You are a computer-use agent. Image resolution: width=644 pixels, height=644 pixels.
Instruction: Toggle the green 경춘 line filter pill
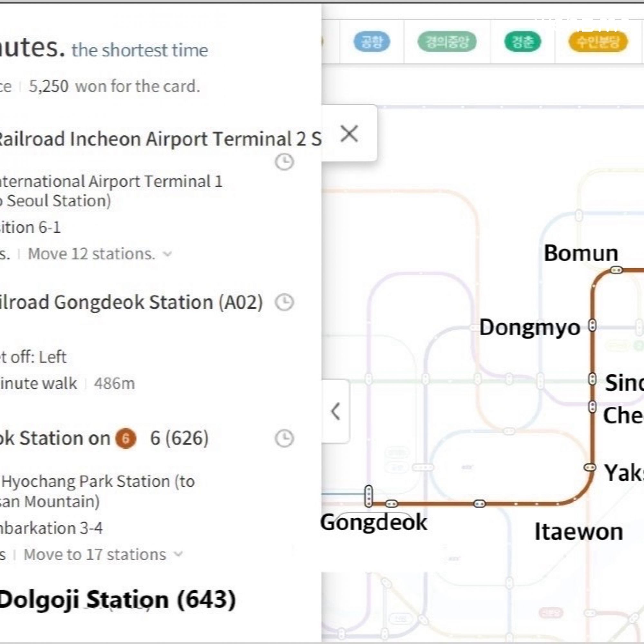[x=522, y=42]
